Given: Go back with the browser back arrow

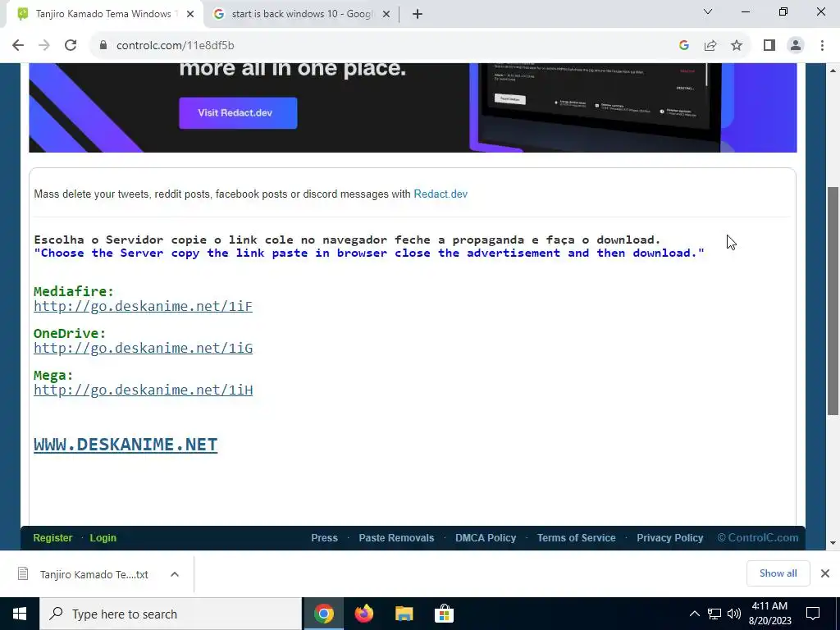Looking at the screenshot, I should point(18,46).
